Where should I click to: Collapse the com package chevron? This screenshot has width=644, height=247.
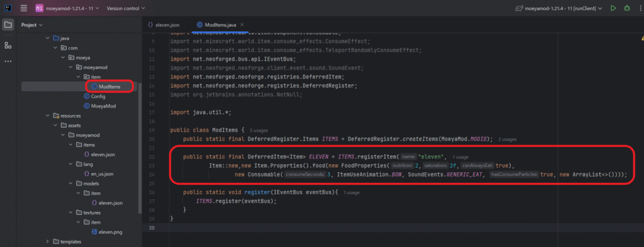(55, 48)
